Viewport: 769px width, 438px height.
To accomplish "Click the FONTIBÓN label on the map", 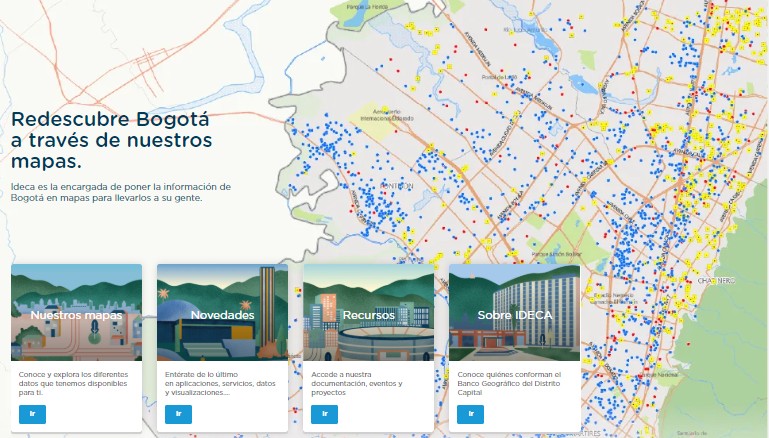I will click(x=397, y=186).
